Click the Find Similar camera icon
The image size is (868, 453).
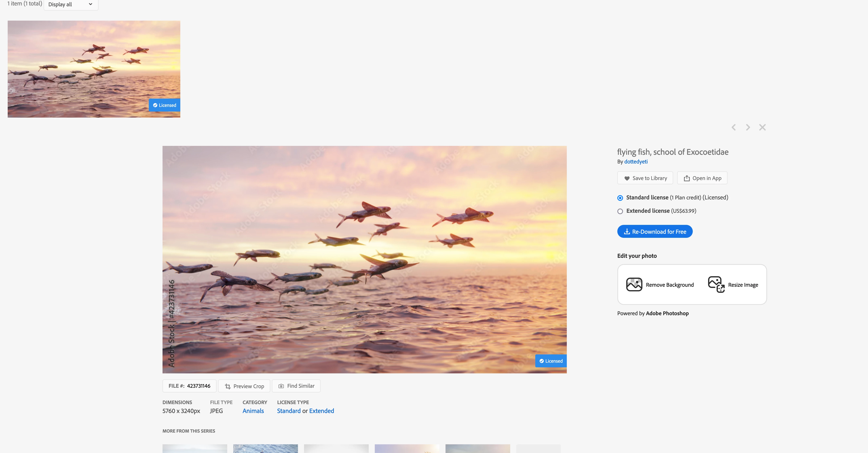pos(281,386)
